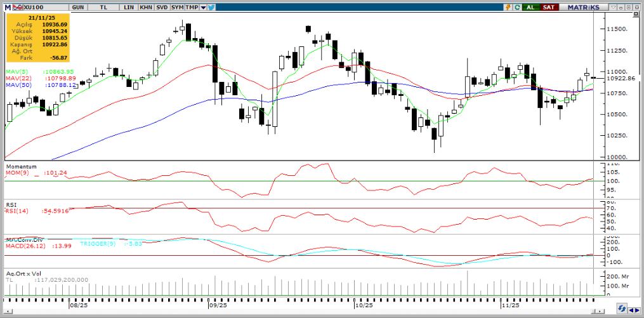Select the TMP toolbar item
The image size is (644, 318).
(x=193, y=6)
